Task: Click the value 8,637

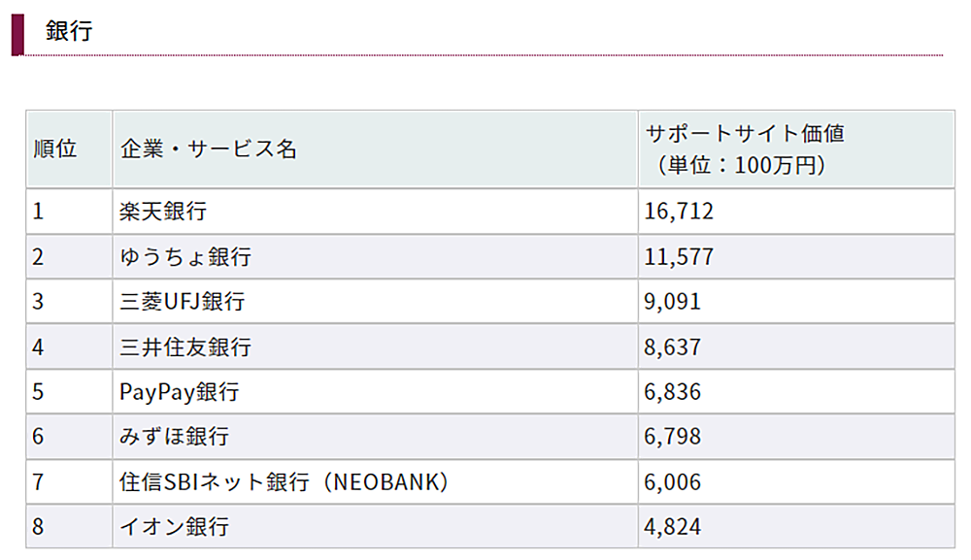Action: (x=672, y=346)
